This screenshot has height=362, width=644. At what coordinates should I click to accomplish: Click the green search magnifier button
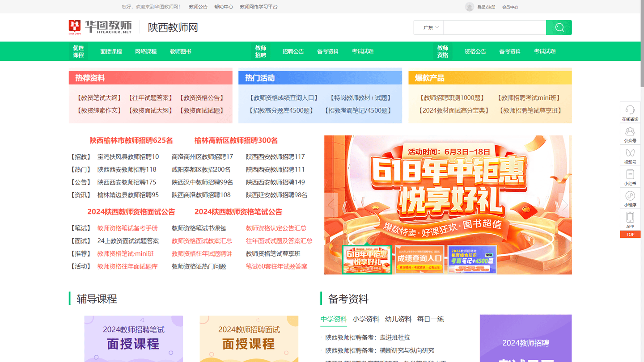click(x=559, y=28)
